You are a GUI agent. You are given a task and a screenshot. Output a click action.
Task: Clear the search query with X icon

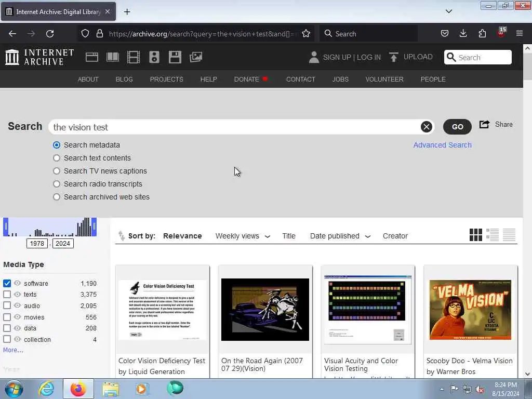[427, 127]
